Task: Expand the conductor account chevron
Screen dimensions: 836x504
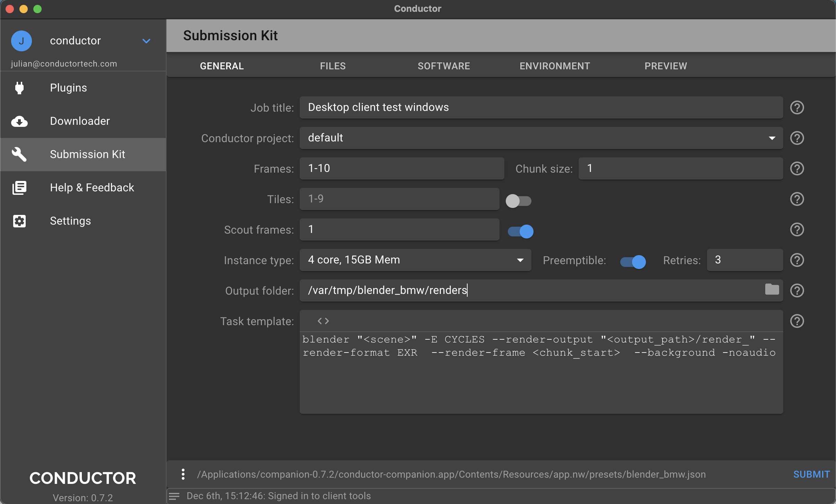Action: 146,41
